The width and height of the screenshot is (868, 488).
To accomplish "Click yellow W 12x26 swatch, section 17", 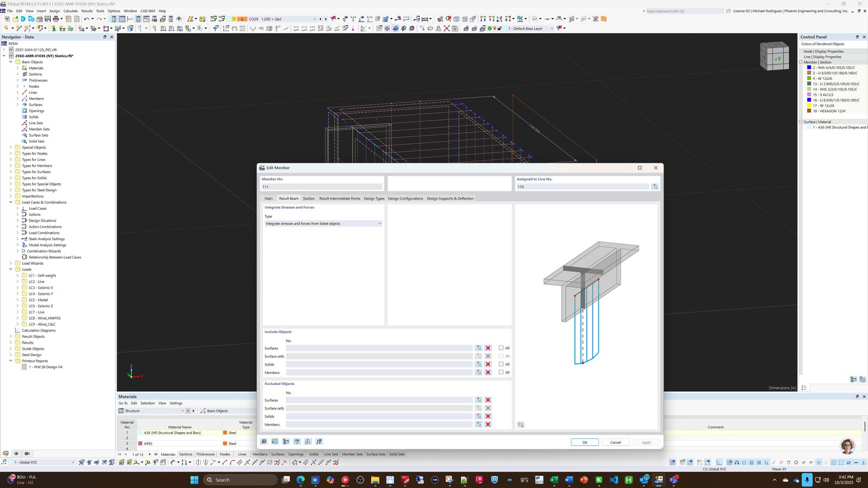I will pos(809,106).
